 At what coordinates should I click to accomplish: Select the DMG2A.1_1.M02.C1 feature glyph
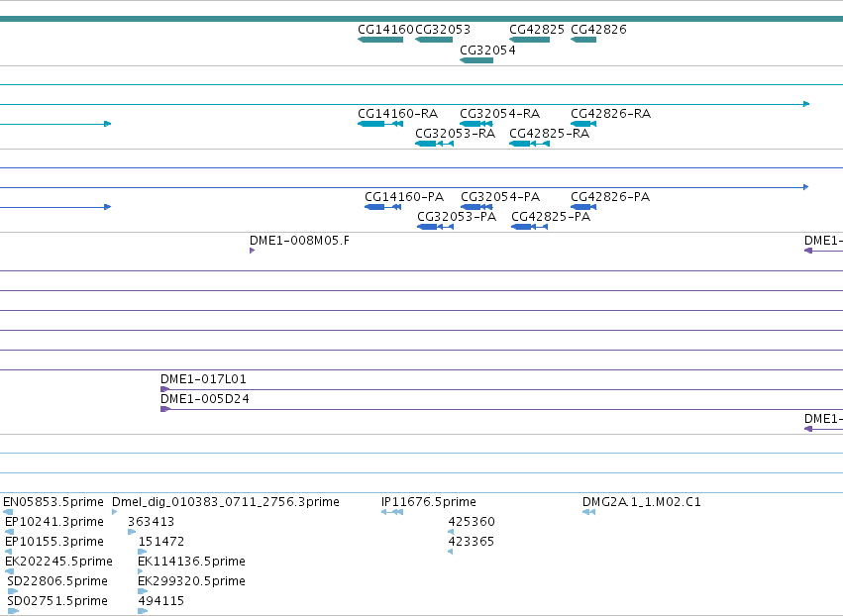pyautogui.click(x=588, y=512)
